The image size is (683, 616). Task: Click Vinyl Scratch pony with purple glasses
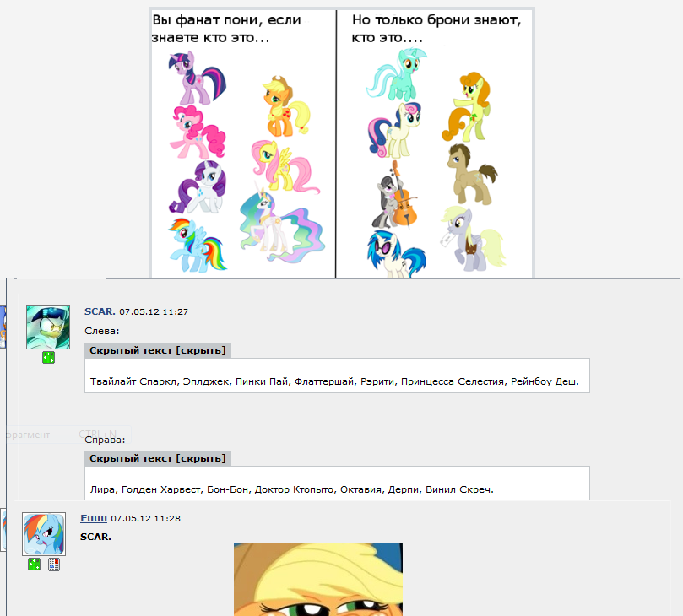click(396, 255)
